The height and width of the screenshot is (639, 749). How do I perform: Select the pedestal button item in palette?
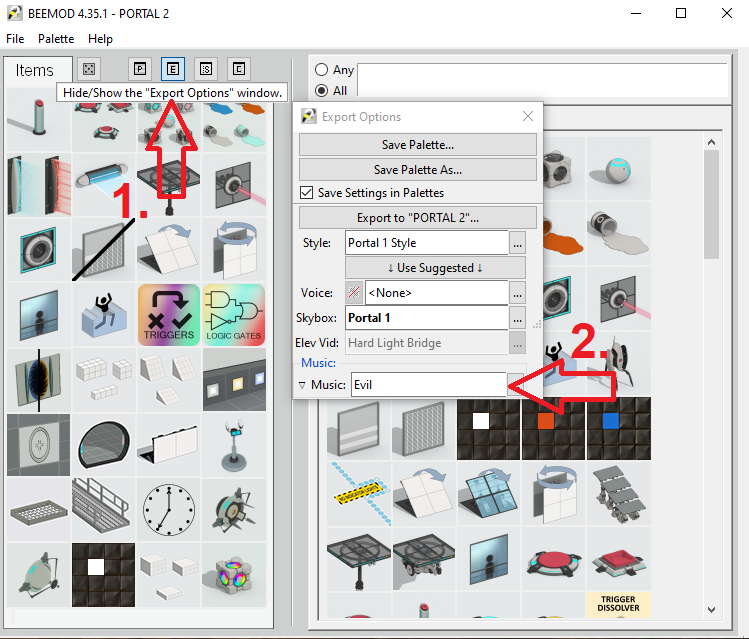tap(39, 119)
